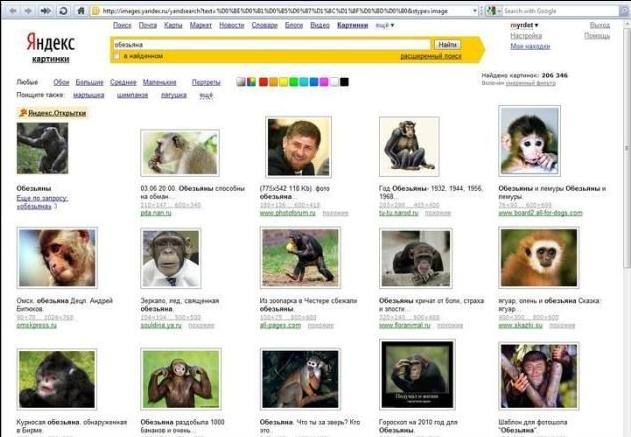Filter results by Портреты type
This screenshot has height=437, width=631.
(x=206, y=82)
